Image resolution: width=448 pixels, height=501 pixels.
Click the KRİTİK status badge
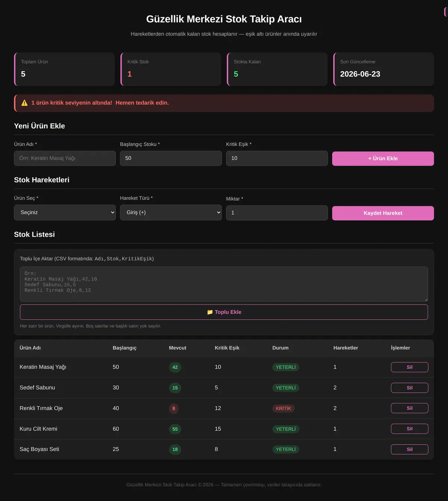coord(283,408)
